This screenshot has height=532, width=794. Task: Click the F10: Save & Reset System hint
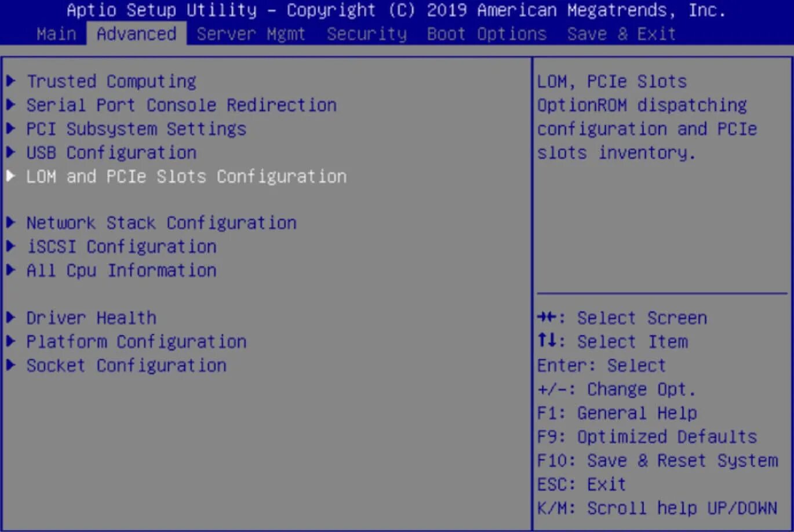(657, 460)
